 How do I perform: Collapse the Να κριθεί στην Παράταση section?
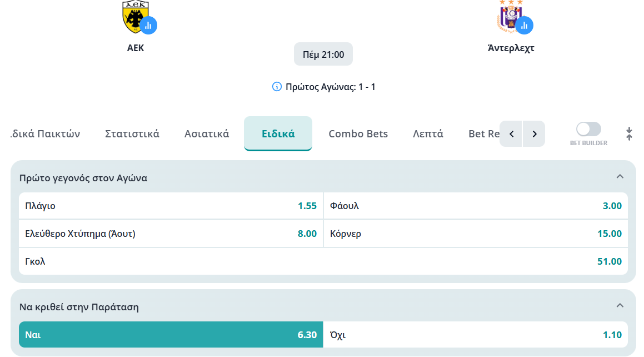(620, 306)
